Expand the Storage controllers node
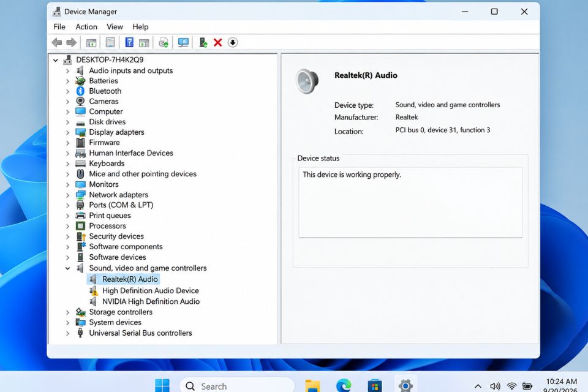Screen dimensions: 588x392 [x=67, y=312]
